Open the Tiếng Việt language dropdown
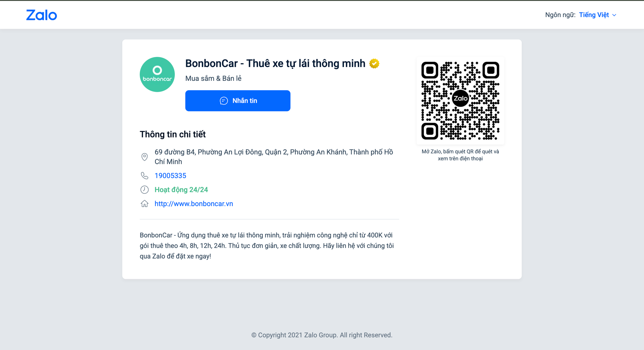644x350 pixels. [594, 15]
